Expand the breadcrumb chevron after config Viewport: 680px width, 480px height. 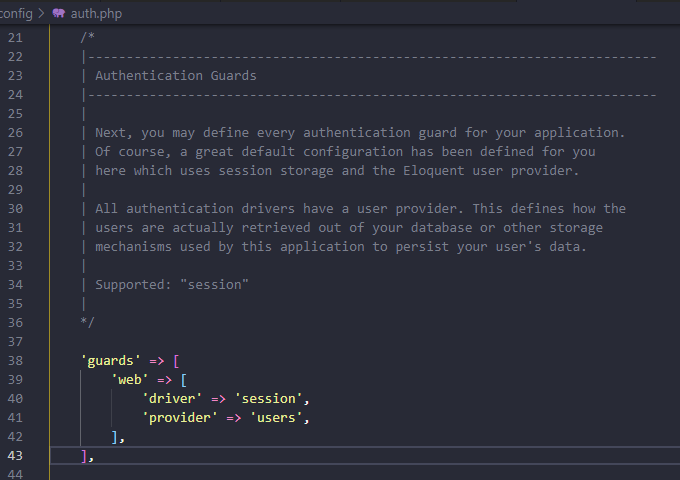(x=42, y=13)
